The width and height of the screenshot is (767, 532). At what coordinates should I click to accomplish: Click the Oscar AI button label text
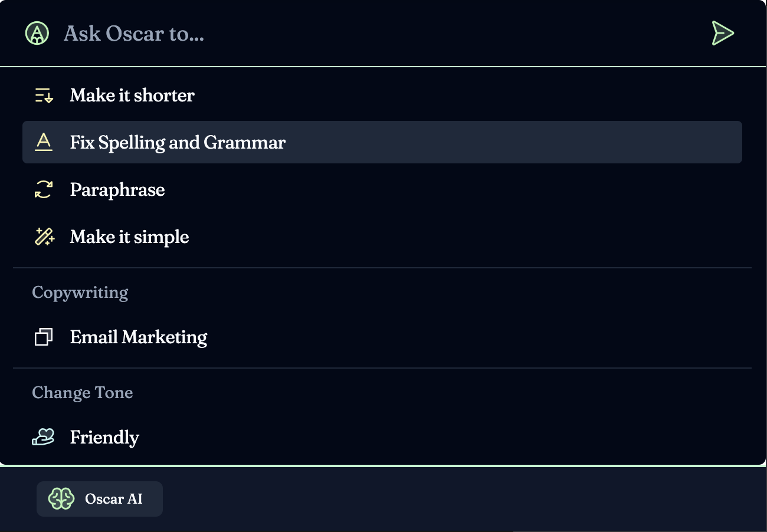114,499
